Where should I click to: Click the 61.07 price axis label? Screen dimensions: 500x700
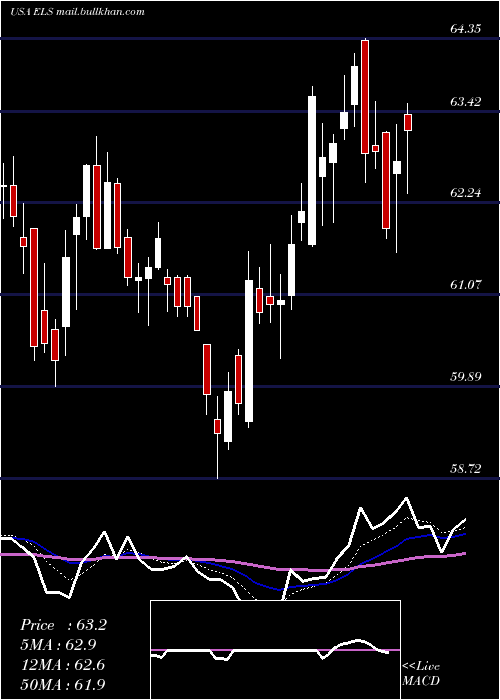466,284
